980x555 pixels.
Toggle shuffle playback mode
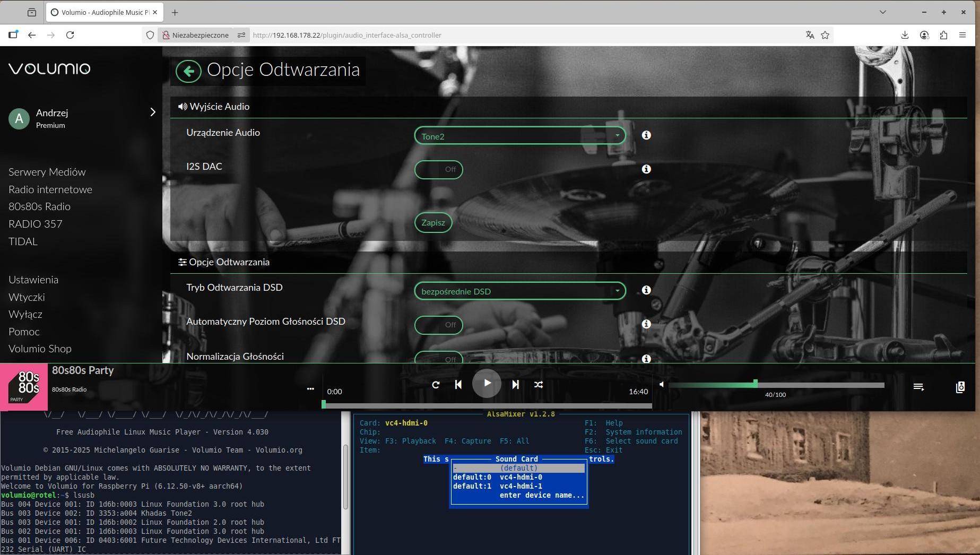click(x=539, y=385)
